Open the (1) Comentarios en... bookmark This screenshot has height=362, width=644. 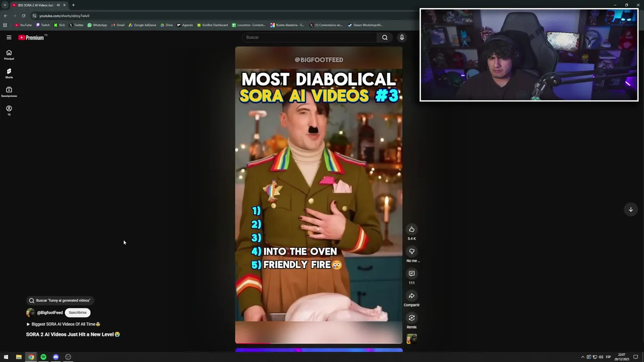pos(326,25)
